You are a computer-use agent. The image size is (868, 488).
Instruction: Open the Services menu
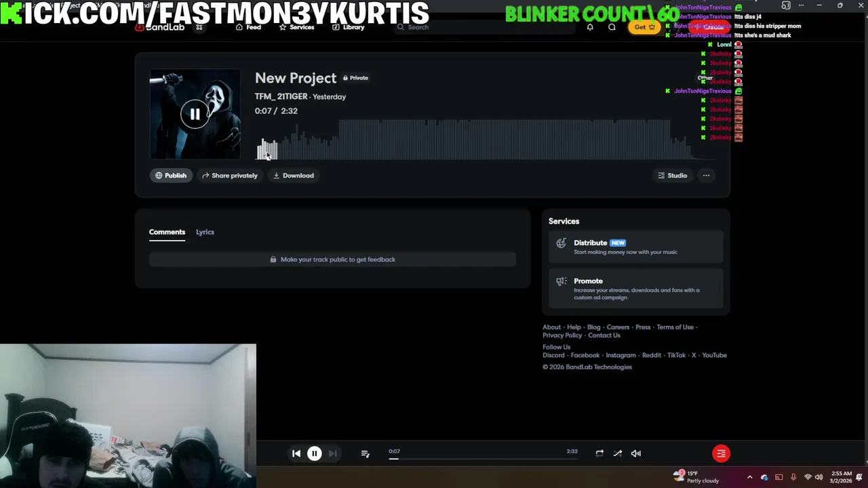(x=297, y=27)
